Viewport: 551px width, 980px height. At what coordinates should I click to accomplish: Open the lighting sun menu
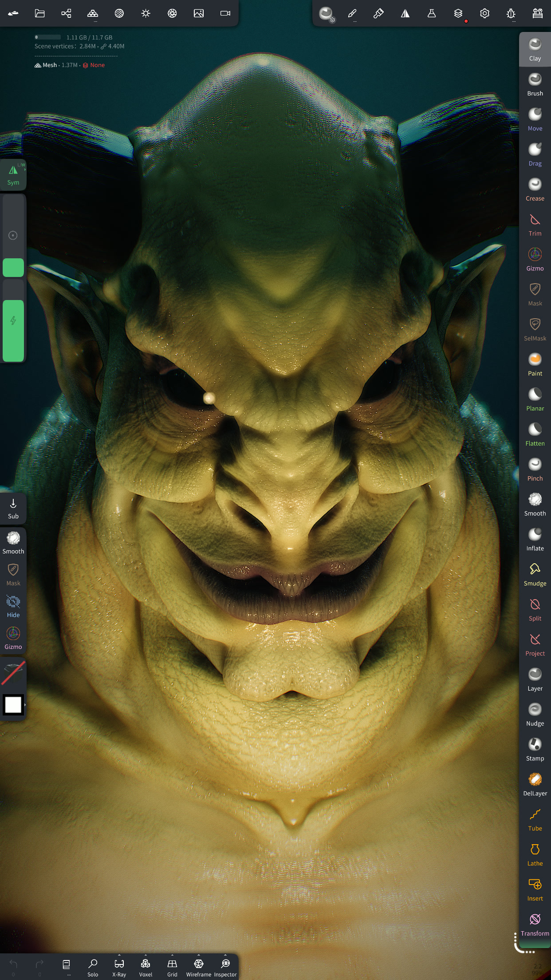tap(146, 14)
